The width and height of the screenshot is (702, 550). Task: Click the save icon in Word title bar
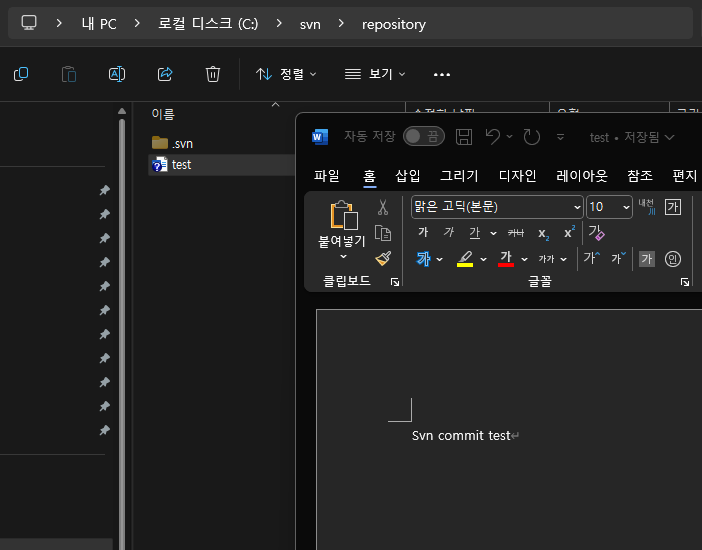464,137
